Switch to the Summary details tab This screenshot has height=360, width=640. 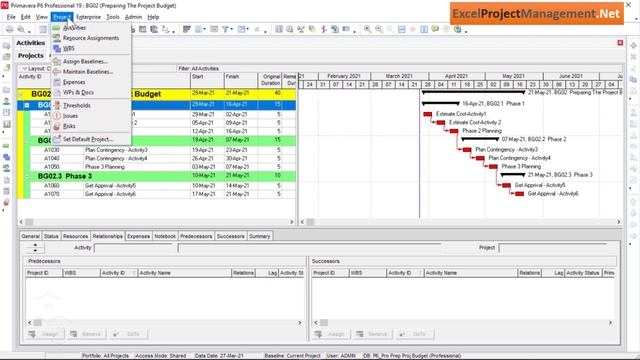pos(260,236)
